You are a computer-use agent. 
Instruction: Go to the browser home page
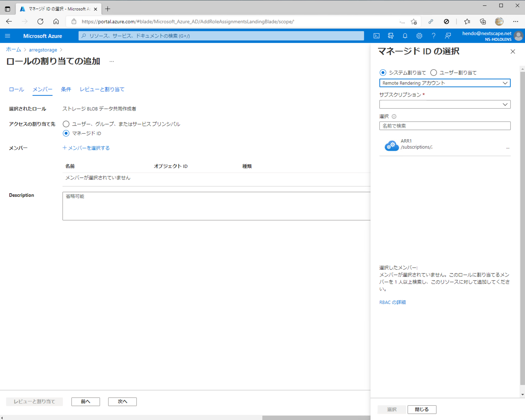click(x=56, y=21)
